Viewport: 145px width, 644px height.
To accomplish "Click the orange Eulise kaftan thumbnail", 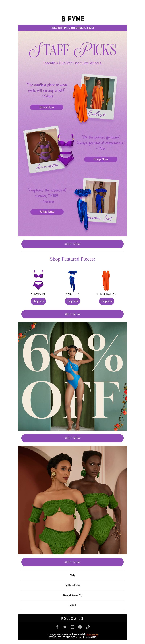I will (x=107, y=281).
